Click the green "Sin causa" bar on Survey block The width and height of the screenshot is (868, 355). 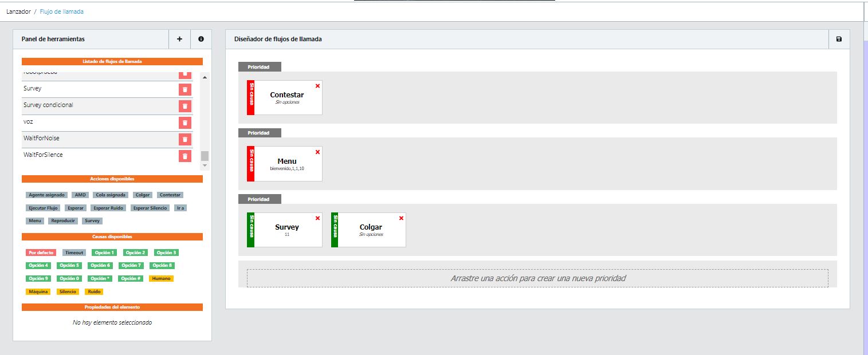(x=250, y=230)
